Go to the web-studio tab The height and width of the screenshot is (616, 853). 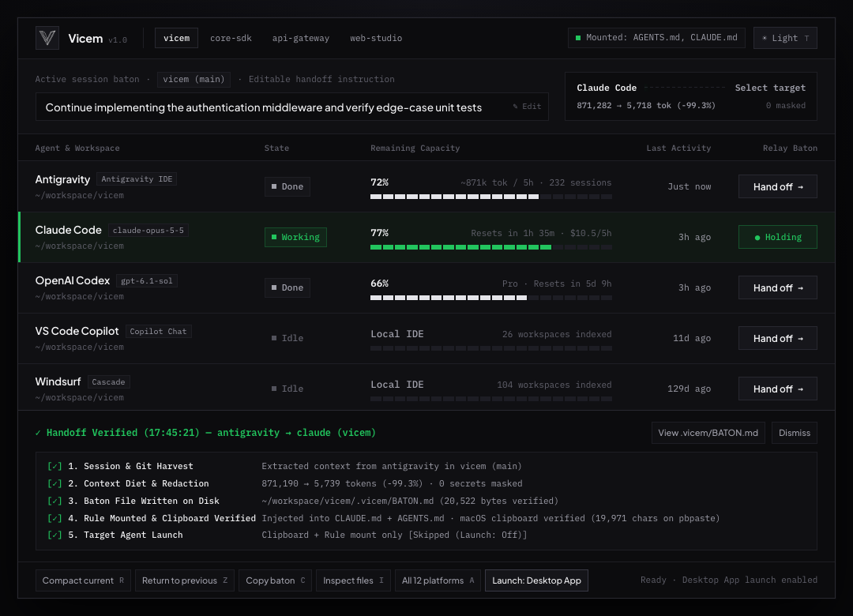point(376,38)
